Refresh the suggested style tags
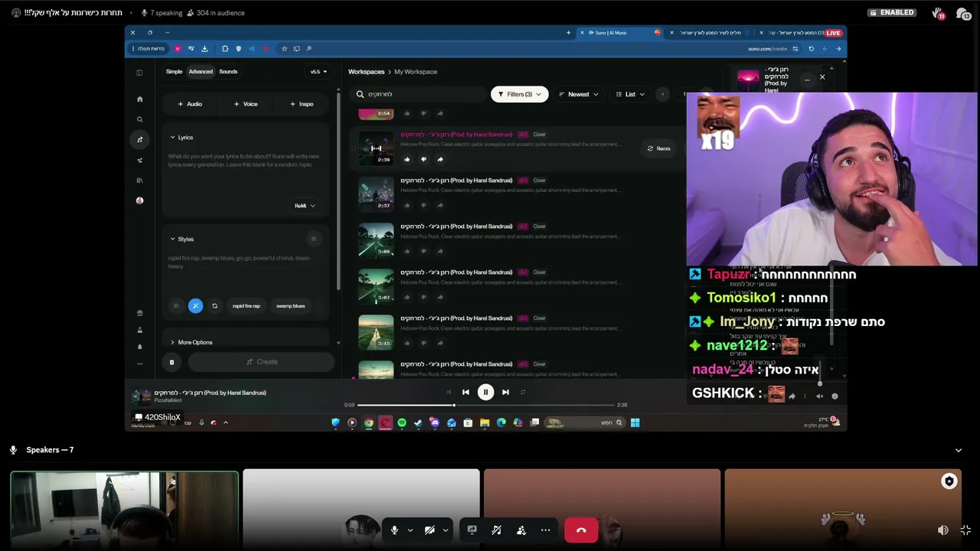The image size is (980, 551). (x=214, y=306)
